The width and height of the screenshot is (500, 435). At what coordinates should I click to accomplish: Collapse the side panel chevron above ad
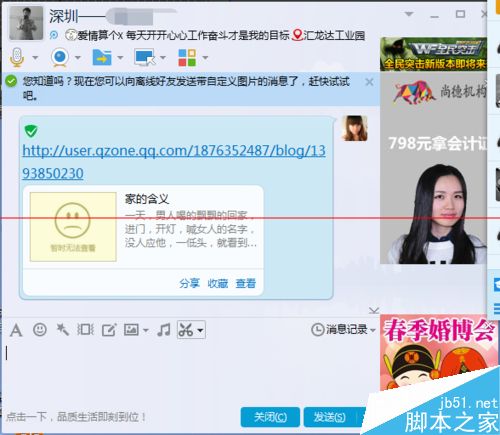coord(374,310)
